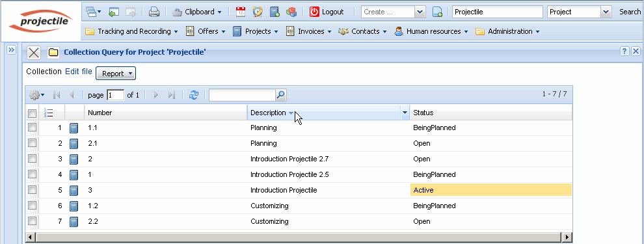Screen dimensions: 644x244
Task: Click the green back navigation arrow icon
Action: click(x=114, y=12)
